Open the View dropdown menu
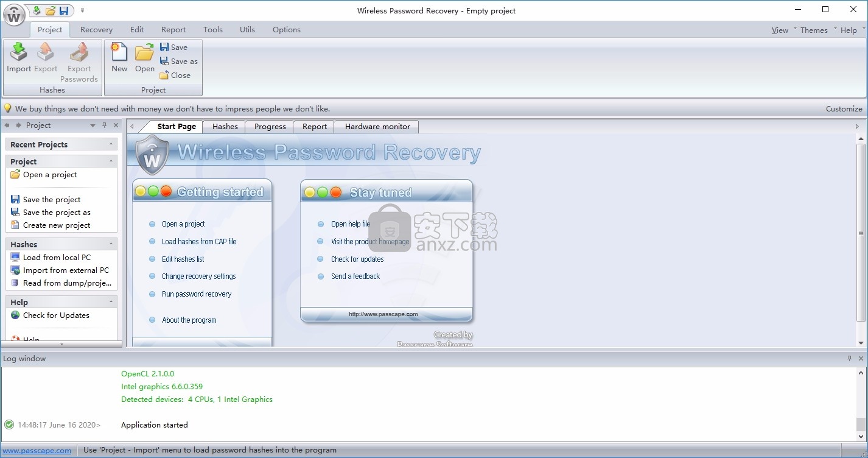Viewport: 868px width, 458px height. [783, 30]
